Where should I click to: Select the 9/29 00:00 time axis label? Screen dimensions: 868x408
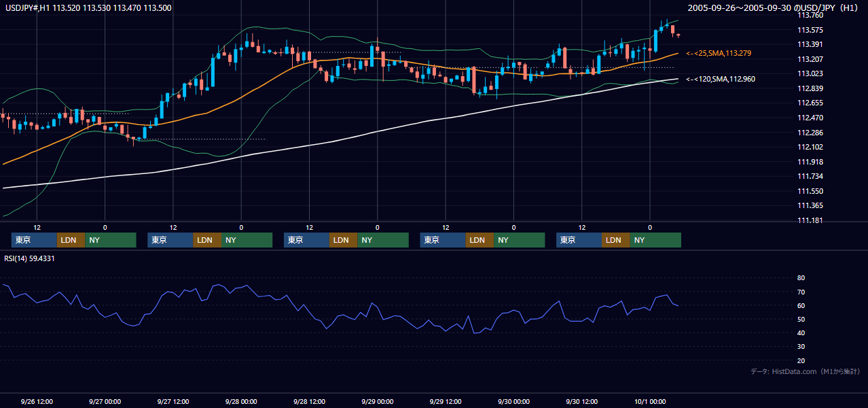coord(378,401)
